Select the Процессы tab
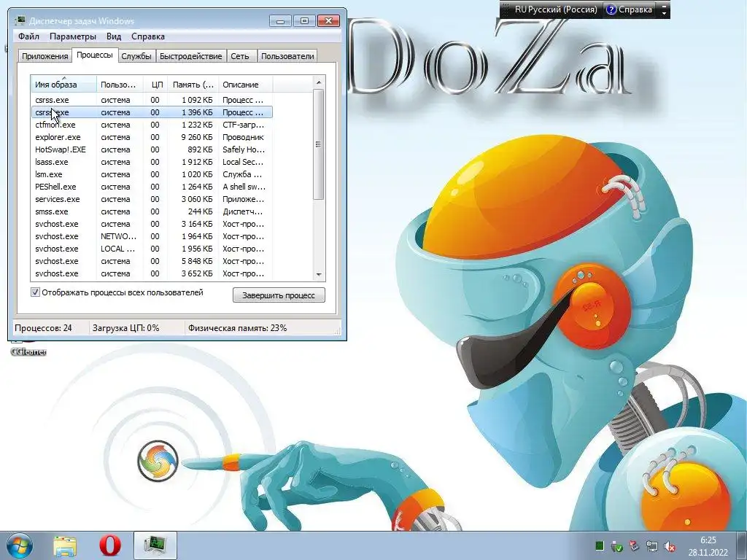This screenshot has width=747, height=560. coord(94,55)
